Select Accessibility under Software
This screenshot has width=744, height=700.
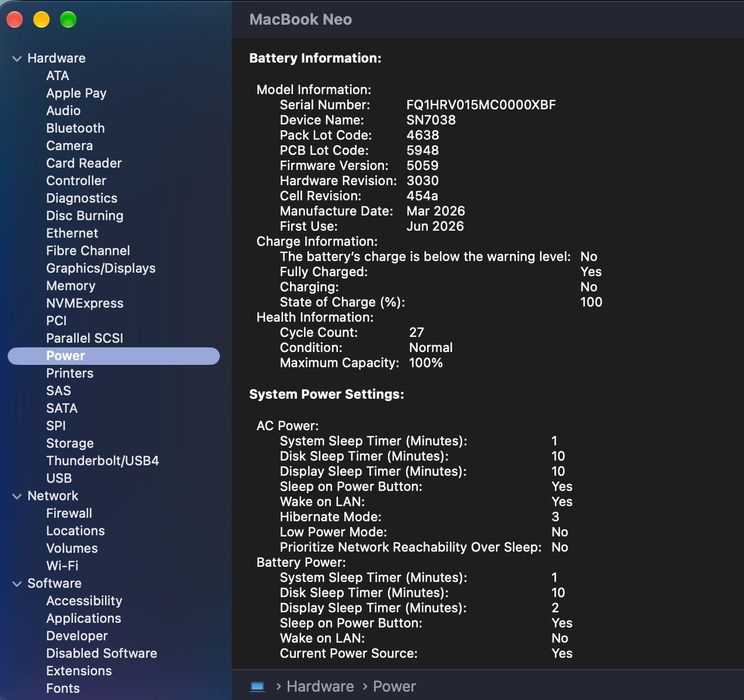click(x=84, y=601)
